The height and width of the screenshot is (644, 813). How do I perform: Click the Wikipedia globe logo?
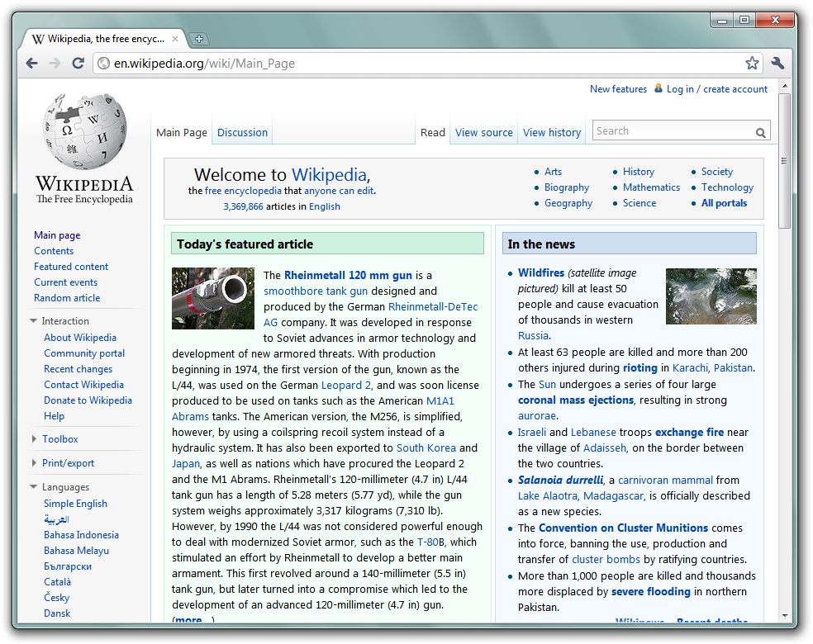(84, 134)
